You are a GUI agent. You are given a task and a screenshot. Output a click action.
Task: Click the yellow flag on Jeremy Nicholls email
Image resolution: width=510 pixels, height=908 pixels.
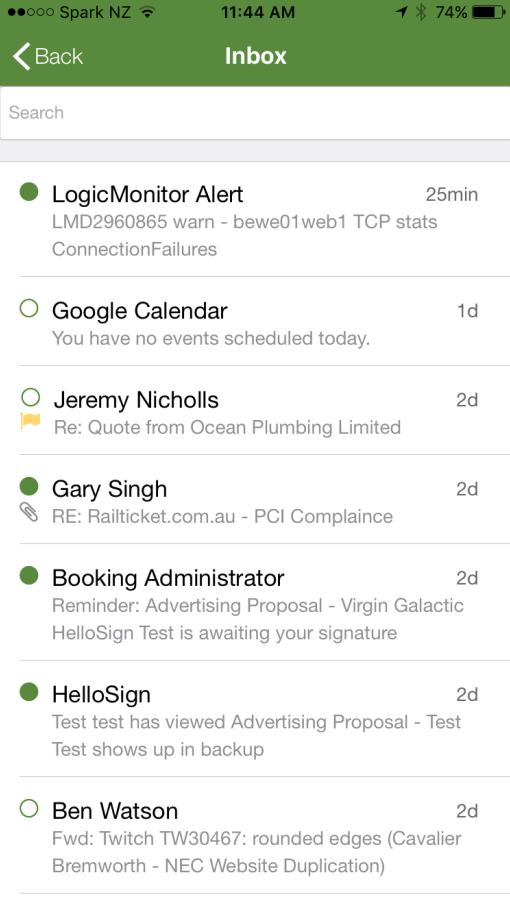click(30, 422)
